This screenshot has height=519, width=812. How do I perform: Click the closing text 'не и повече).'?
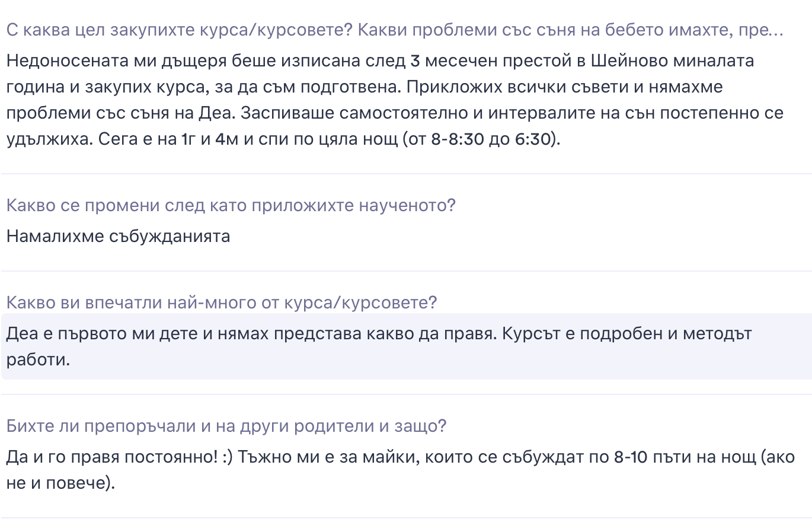click(x=60, y=483)
